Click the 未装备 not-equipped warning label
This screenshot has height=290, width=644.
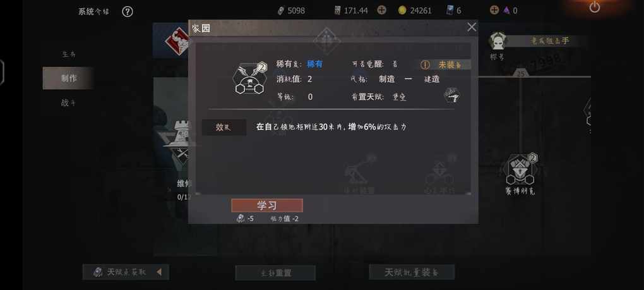click(445, 64)
